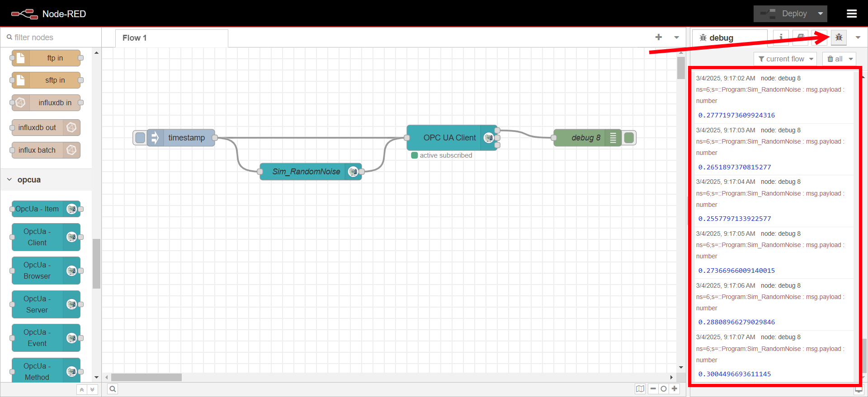868x397 pixels.
Task: Open the main hamburger menu
Action: [x=852, y=14]
